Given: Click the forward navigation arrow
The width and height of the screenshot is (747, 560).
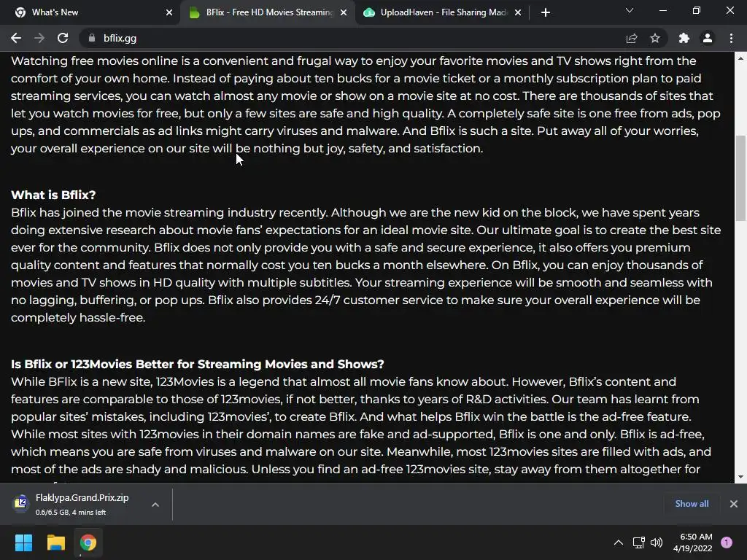Looking at the screenshot, I should (39, 38).
